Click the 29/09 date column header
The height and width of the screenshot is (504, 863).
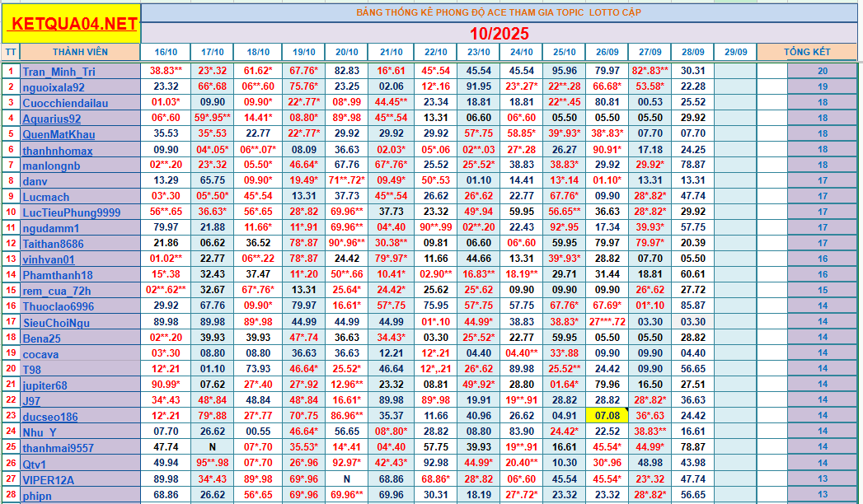735,52
